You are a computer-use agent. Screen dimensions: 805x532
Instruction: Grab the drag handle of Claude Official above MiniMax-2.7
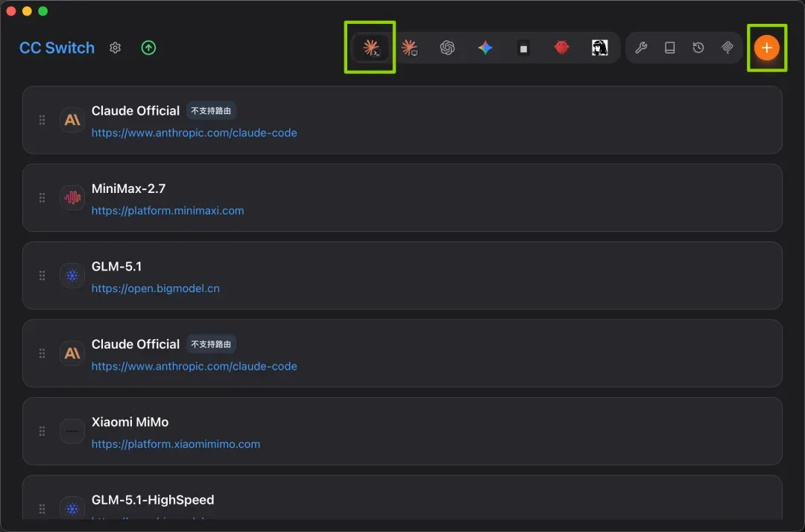[x=42, y=120]
